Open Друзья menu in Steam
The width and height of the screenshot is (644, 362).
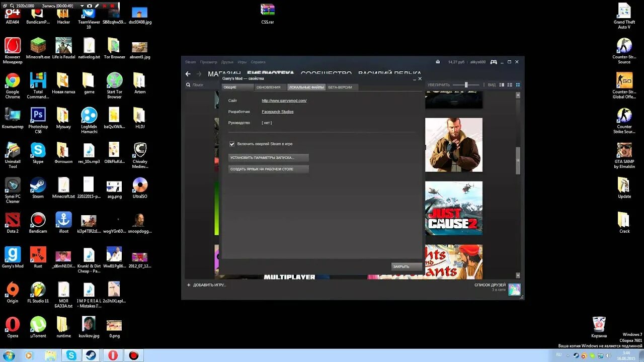(227, 62)
